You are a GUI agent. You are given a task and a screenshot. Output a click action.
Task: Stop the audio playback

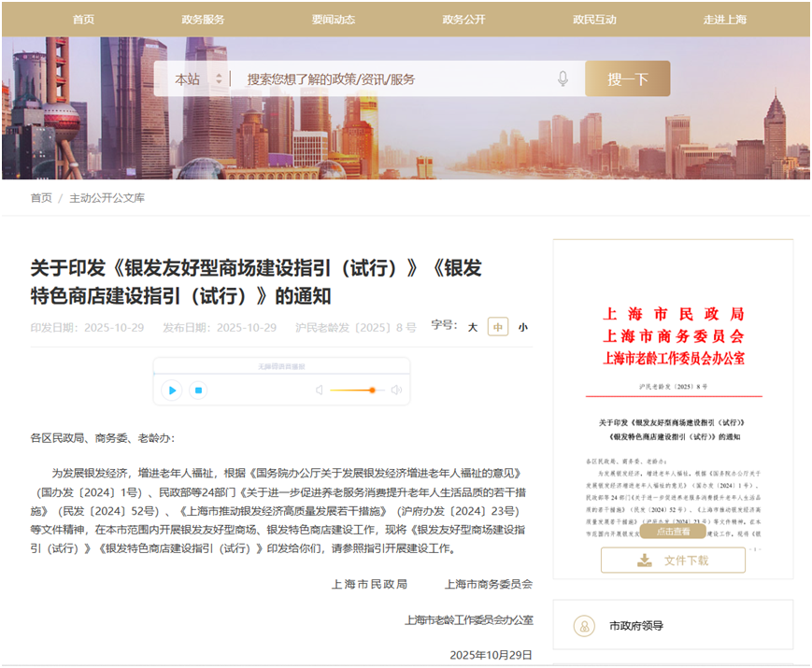coord(197,391)
